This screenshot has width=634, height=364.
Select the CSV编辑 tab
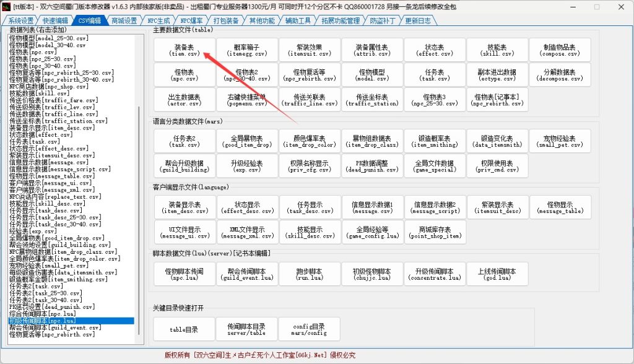pos(90,20)
